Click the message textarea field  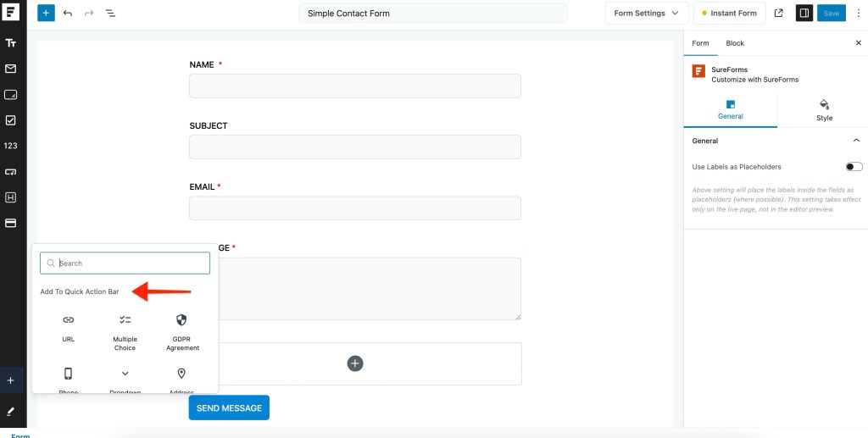coord(370,289)
